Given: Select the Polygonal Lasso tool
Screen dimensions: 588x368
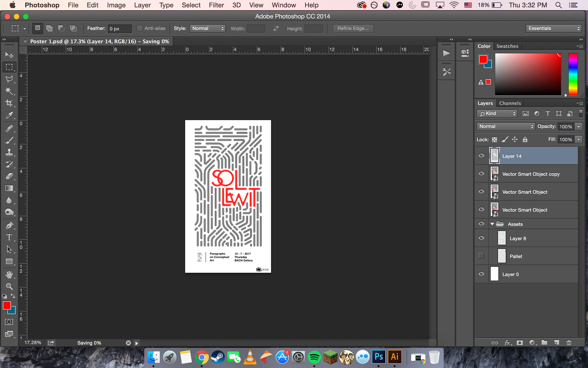Looking at the screenshot, I should [9, 79].
